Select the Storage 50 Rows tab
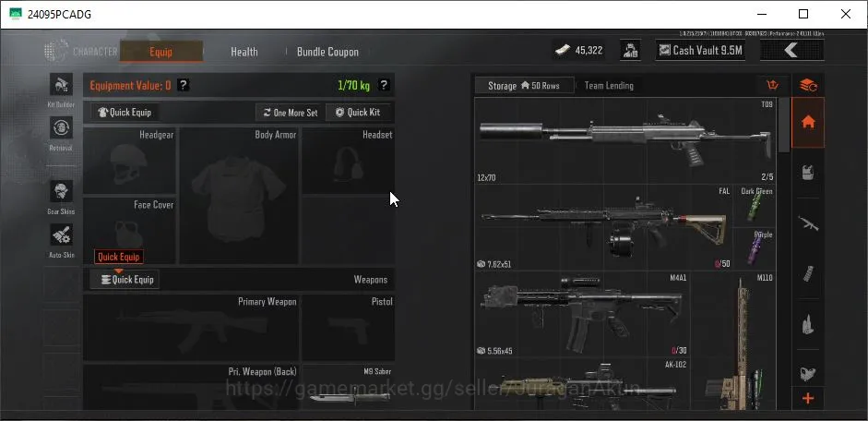 524,85
